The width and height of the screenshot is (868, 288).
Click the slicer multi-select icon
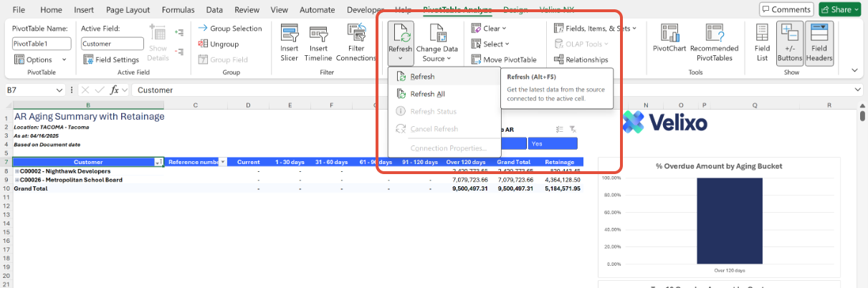(561, 129)
